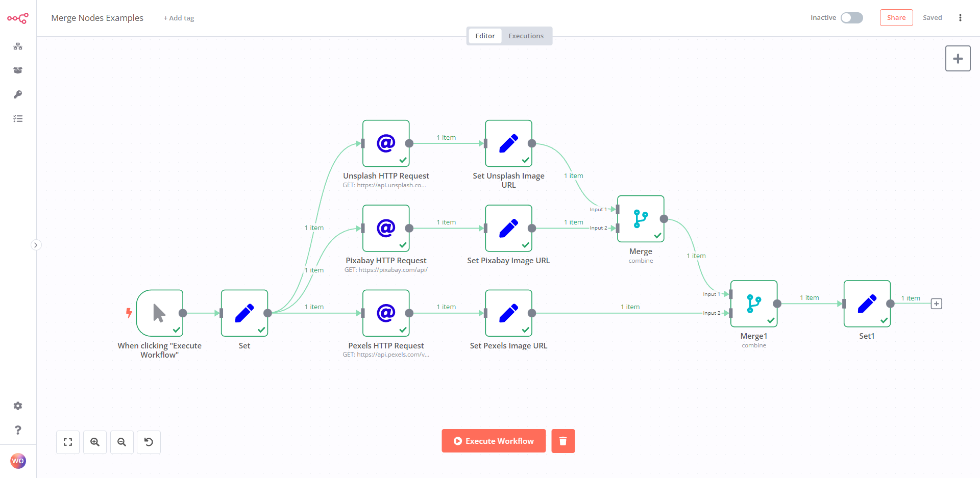Open the Executions list icon in sidebar
The height and width of the screenshot is (478, 980).
(18, 118)
